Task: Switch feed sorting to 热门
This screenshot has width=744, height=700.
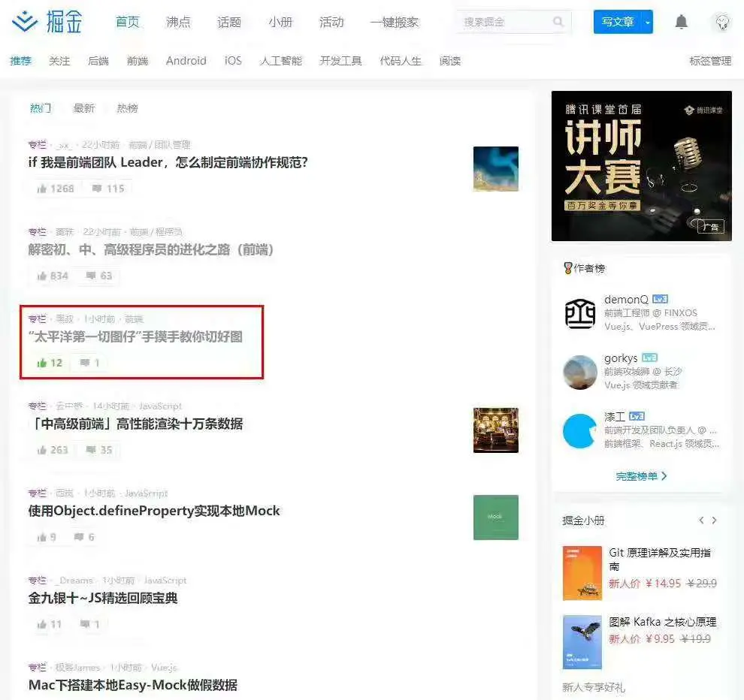Action: click(41, 108)
